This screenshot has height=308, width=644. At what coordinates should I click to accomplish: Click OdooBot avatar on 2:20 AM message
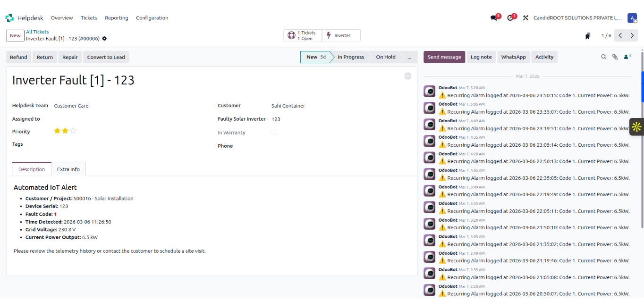point(429,290)
